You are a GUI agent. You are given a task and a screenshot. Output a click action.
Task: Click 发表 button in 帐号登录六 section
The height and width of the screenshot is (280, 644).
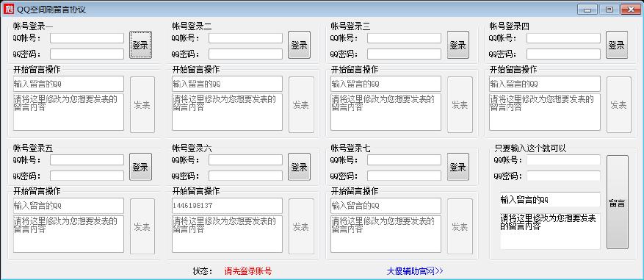(x=301, y=226)
